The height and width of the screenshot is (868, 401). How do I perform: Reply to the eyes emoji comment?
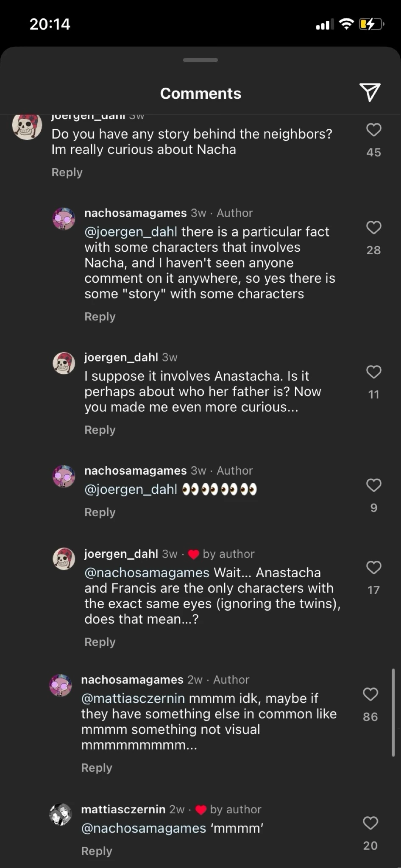100,512
